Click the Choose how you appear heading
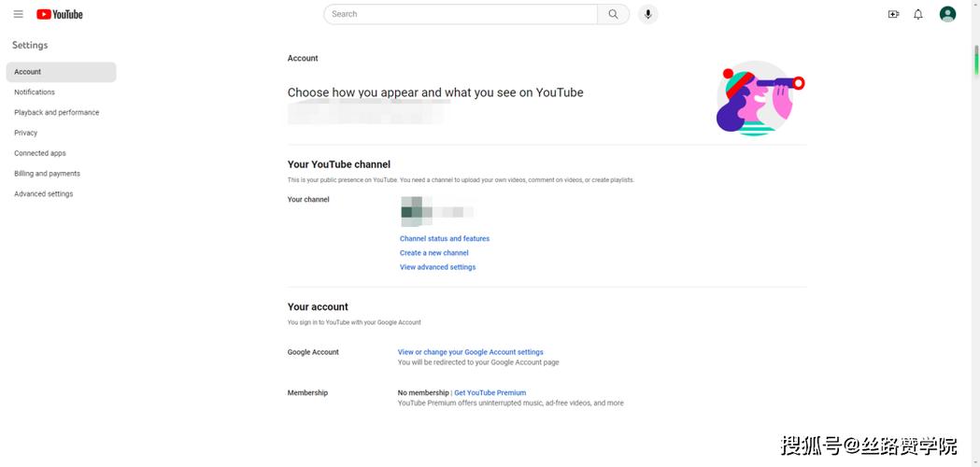This screenshot has height=467, width=980. (x=435, y=92)
